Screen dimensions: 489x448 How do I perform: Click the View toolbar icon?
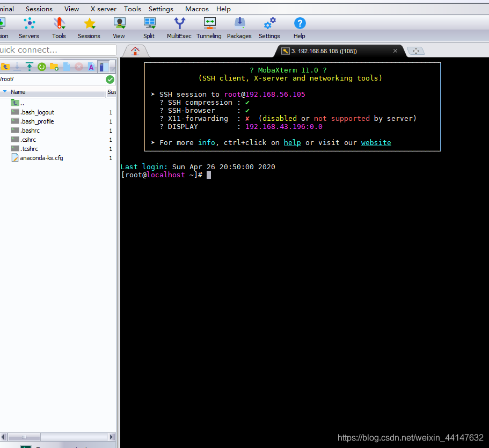(119, 28)
